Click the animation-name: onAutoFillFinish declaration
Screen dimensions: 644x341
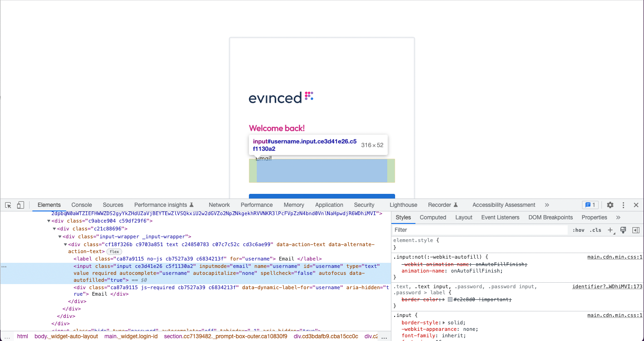pyautogui.click(x=452, y=271)
